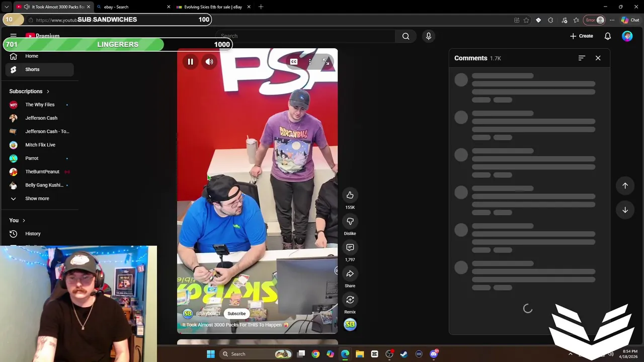Submit search with magnifier button
Viewport: 644px width, 362px height.
pos(406,36)
